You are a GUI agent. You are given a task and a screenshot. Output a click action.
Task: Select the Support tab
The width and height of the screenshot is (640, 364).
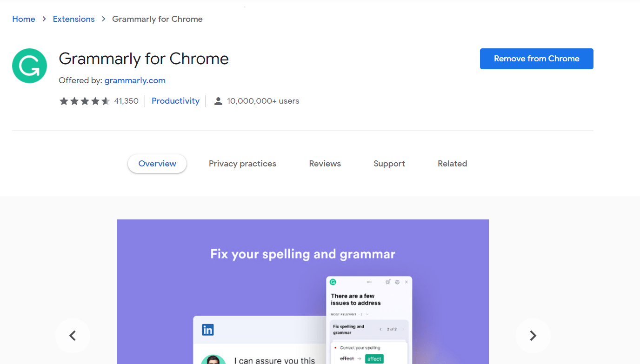click(x=389, y=163)
